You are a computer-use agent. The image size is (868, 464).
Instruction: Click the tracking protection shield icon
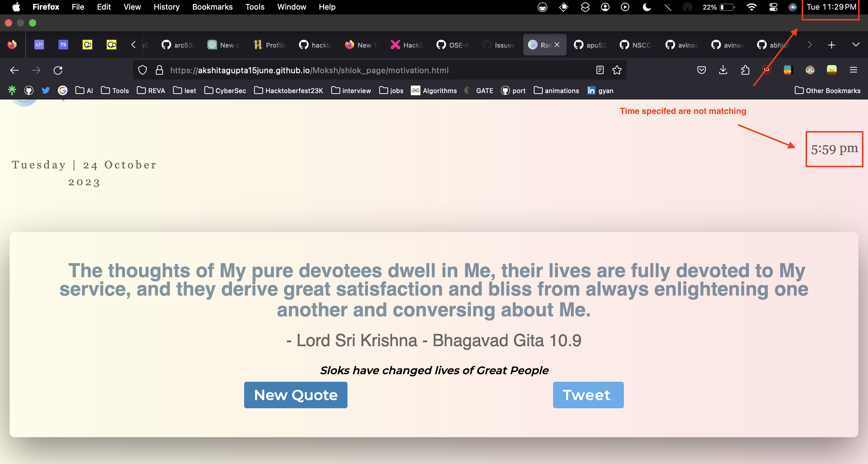click(x=143, y=70)
